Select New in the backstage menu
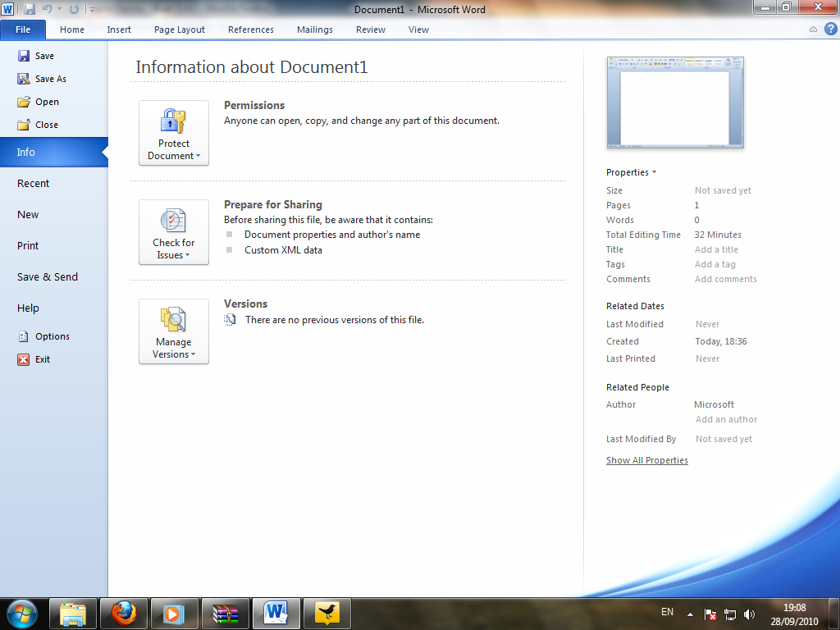The width and height of the screenshot is (840, 630). tap(53, 214)
